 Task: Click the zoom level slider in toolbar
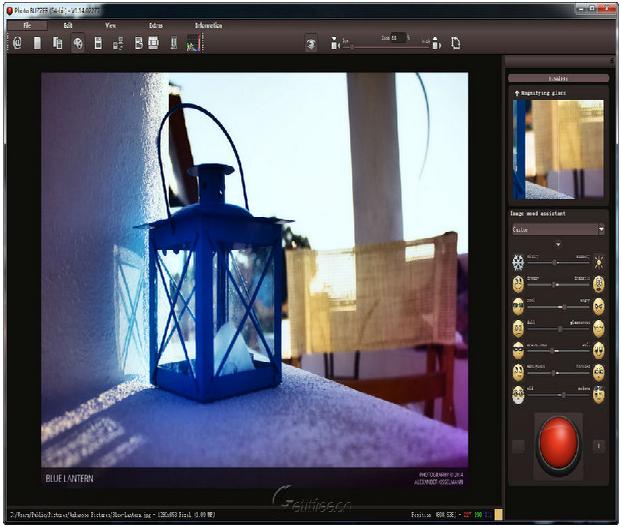click(387, 47)
